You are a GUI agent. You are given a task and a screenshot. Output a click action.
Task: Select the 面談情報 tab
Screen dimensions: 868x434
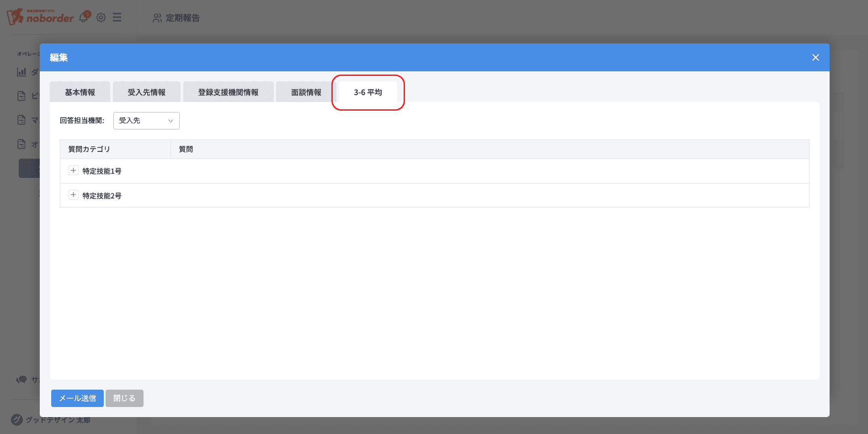coord(306,92)
